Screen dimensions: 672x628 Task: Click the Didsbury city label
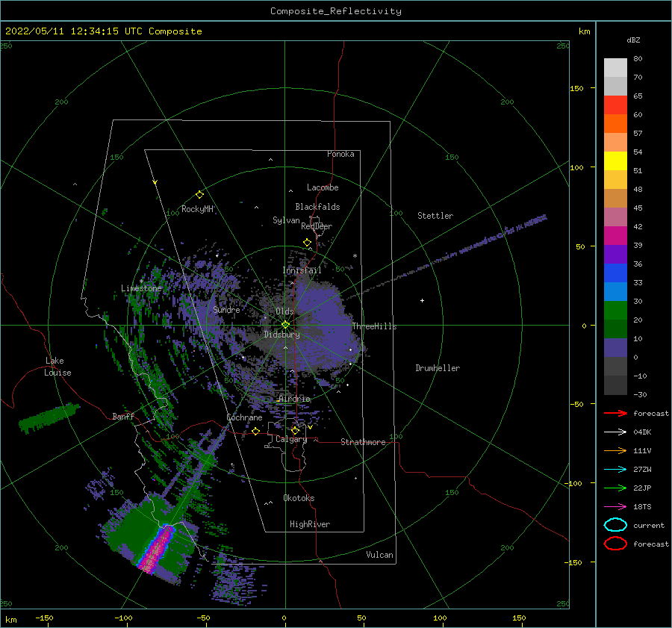click(281, 335)
